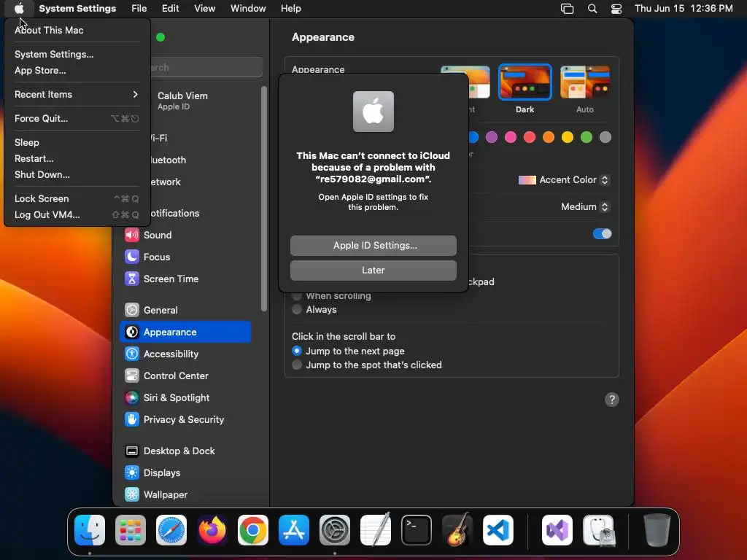This screenshot has height=560, width=747.
Task: Choose App Store… from Apple menu
Action: tap(77, 71)
